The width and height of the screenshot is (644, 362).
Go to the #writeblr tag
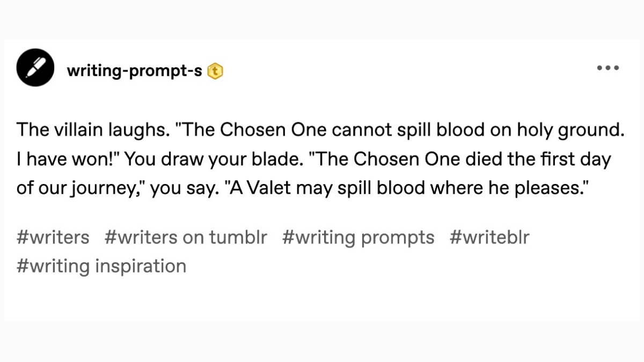[489, 237]
